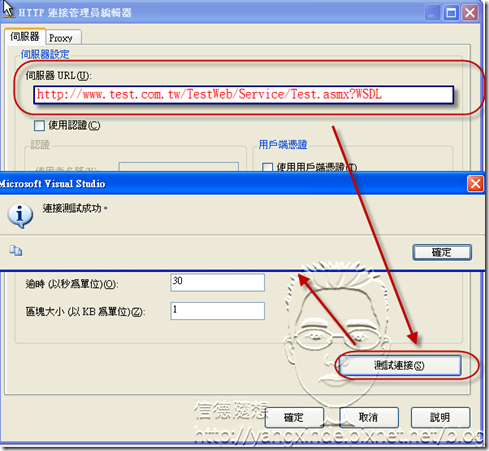
Task: Close the HTTP 連接管理員編輯器 window
Action: pos(470,13)
